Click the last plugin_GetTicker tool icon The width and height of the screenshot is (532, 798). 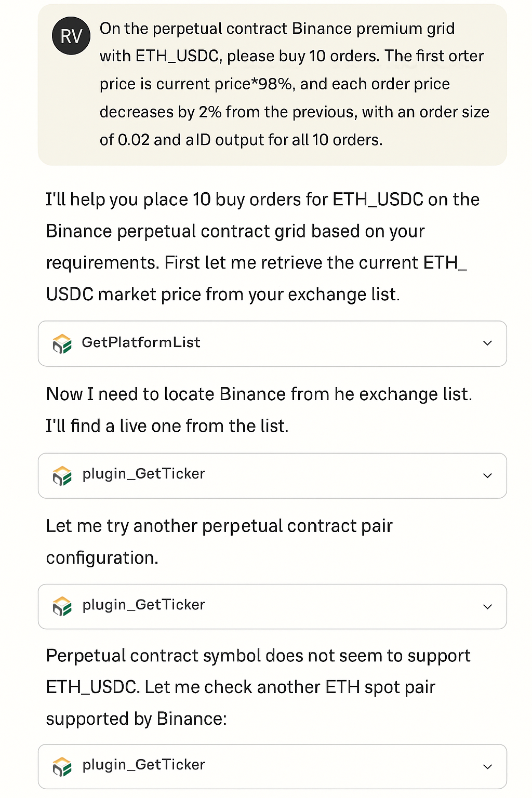click(62, 766)
